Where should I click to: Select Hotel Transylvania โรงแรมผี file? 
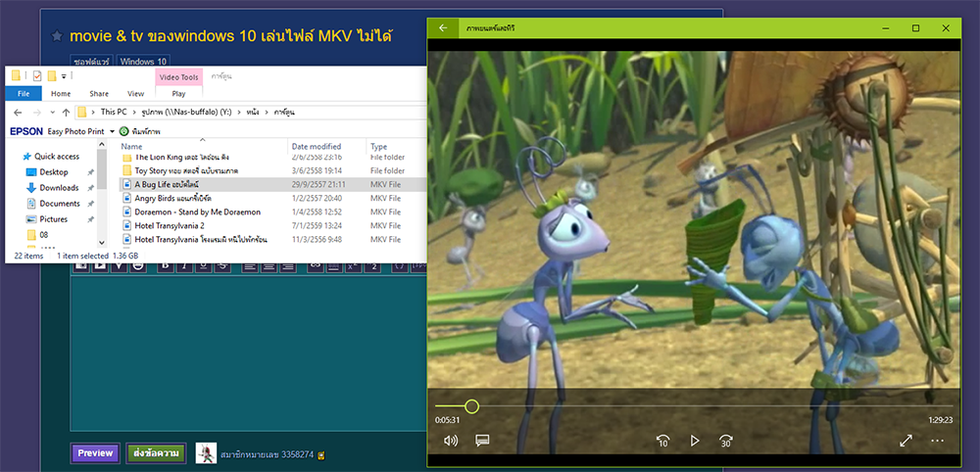(272, 239)
